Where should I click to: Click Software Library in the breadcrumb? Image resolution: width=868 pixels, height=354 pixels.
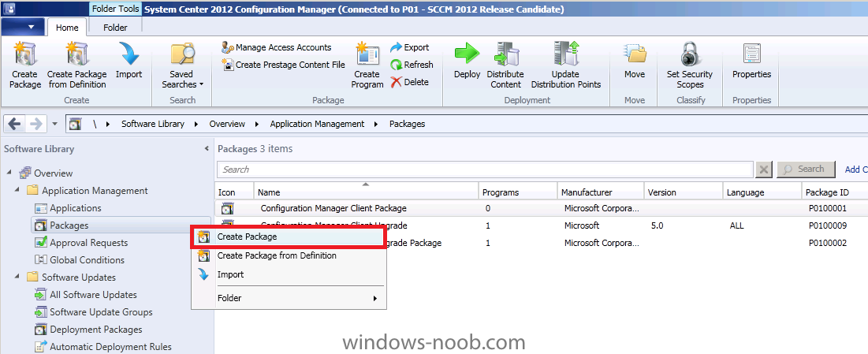coord(153,124)
